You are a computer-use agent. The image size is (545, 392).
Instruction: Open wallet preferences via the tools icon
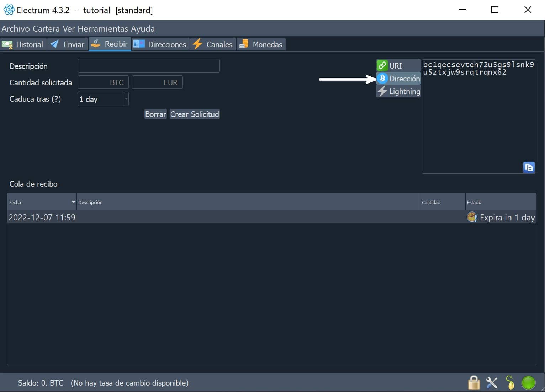tap(491, 383)
